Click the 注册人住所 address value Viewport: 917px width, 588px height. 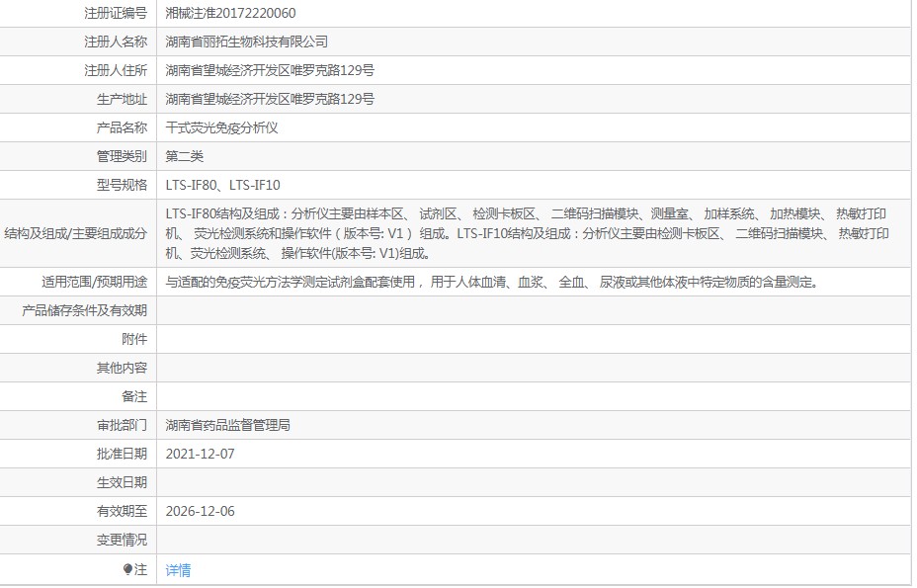coord(270,70)
